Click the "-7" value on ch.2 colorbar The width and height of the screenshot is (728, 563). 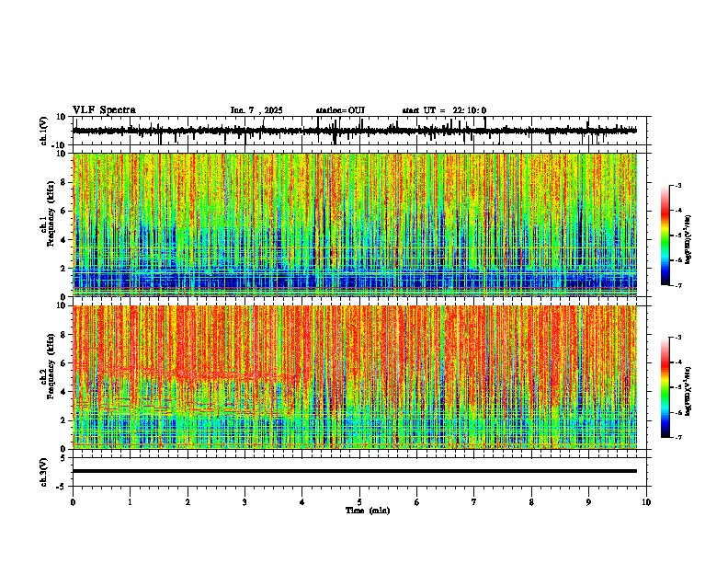(x=677, y=437)
